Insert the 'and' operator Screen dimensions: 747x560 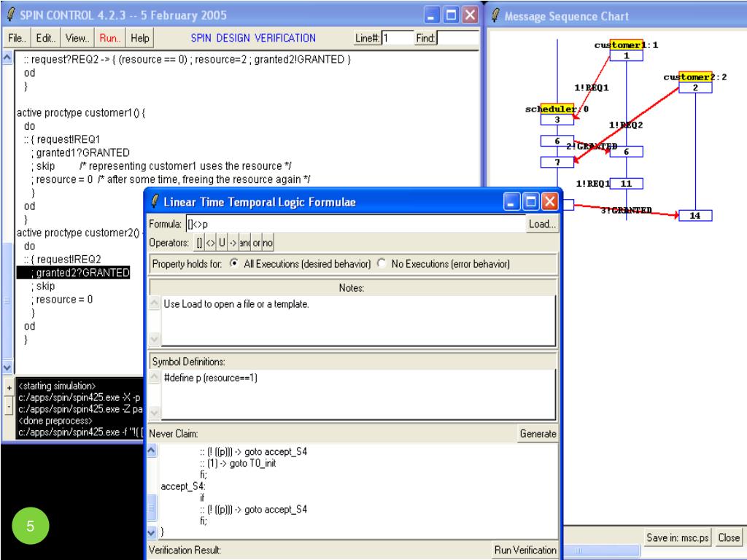coord(245,242)
